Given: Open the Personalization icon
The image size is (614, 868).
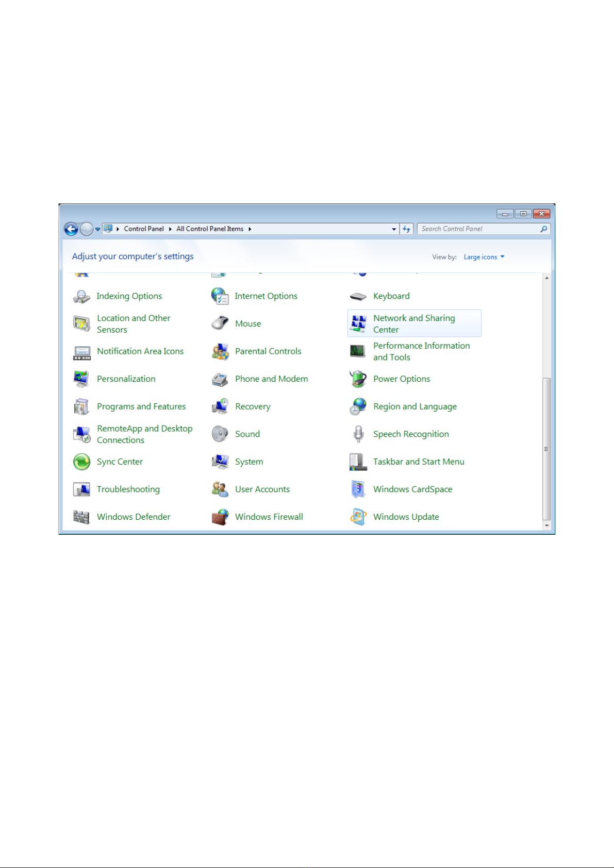Looking at the screenshot, I should [x=81, y=379].
